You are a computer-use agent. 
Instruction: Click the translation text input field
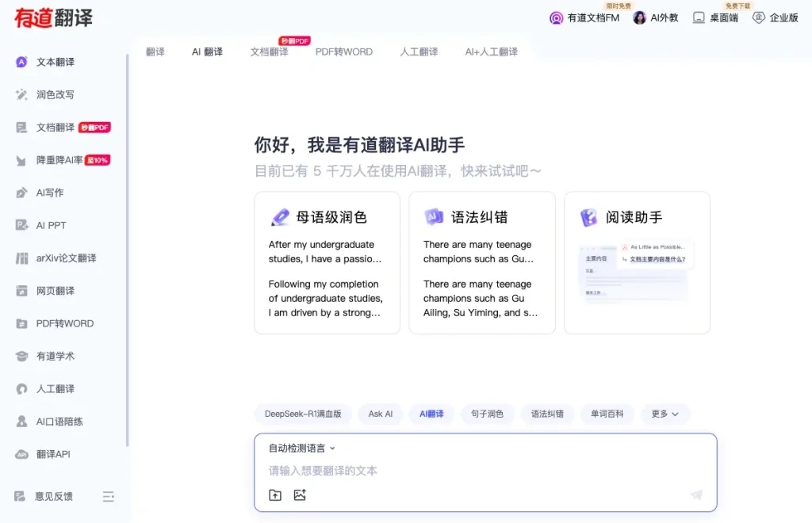[485, 471]
